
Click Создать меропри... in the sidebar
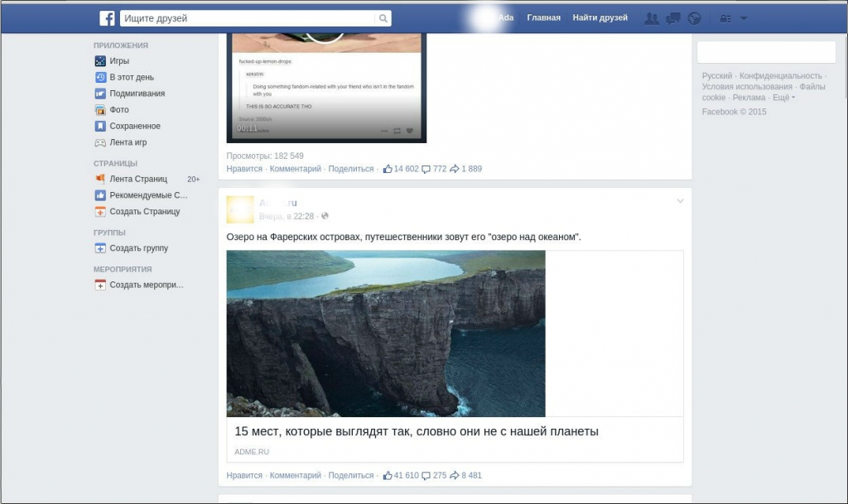146,285
